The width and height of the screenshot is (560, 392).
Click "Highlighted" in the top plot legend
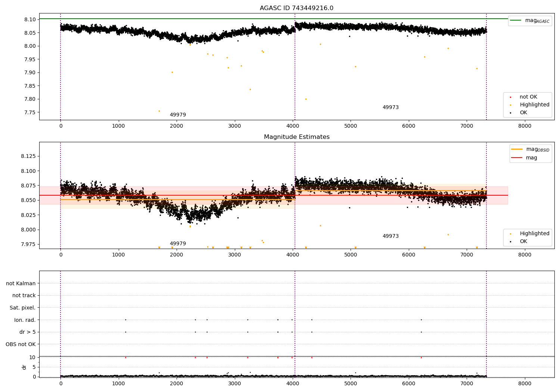tap(535, 105)
